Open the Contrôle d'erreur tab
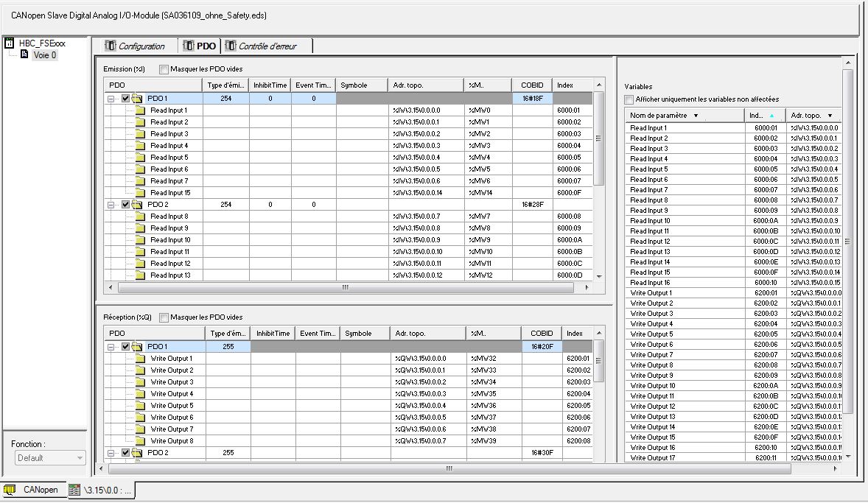Image resolution: width=868 pixels, height=503 pixels. (x=267, y=46)
